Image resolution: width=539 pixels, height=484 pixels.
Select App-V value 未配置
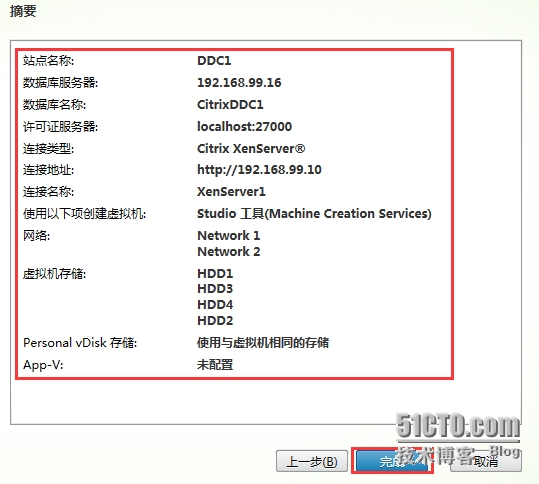tap(215, 365)
